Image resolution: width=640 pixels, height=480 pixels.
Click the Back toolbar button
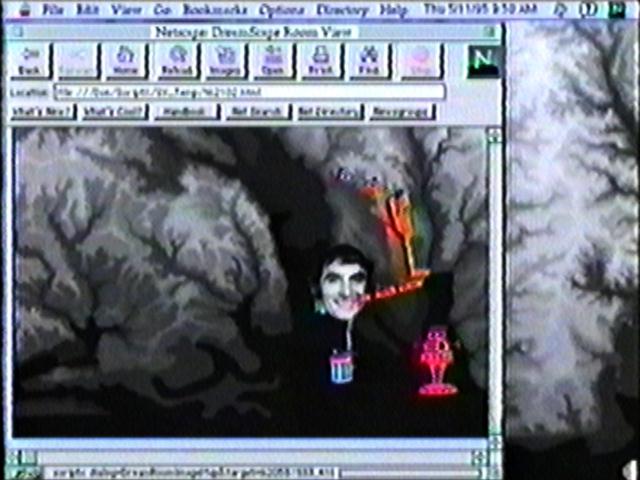[x=32, y=60]
